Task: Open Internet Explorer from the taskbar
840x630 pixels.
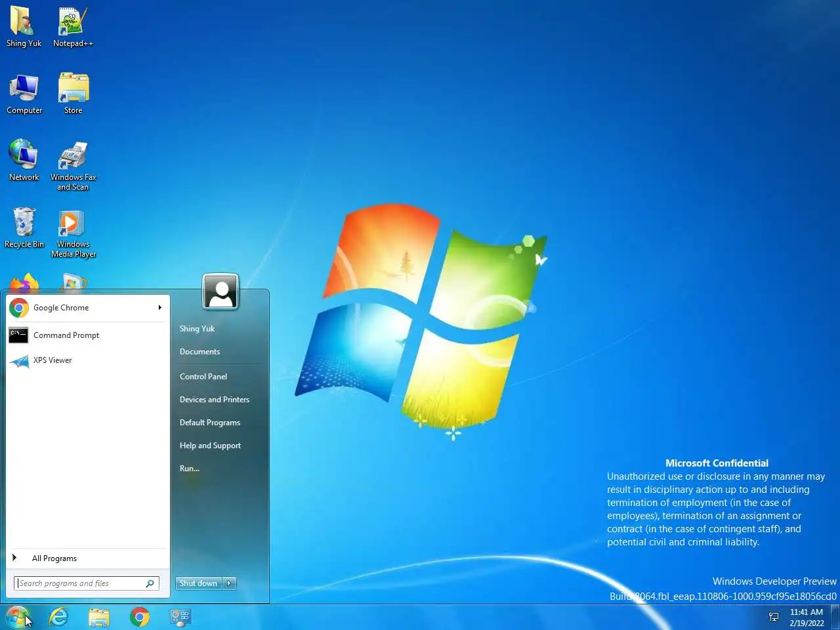Action: (x=58, y=617)
